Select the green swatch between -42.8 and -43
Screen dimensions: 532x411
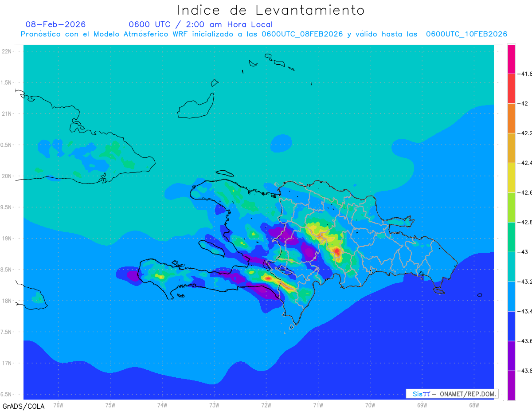point(511,237)
